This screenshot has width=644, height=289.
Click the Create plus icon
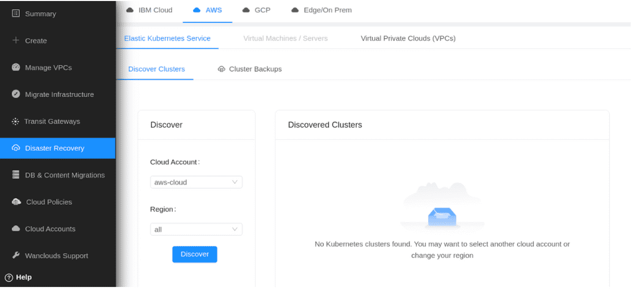tap(16, 40)
